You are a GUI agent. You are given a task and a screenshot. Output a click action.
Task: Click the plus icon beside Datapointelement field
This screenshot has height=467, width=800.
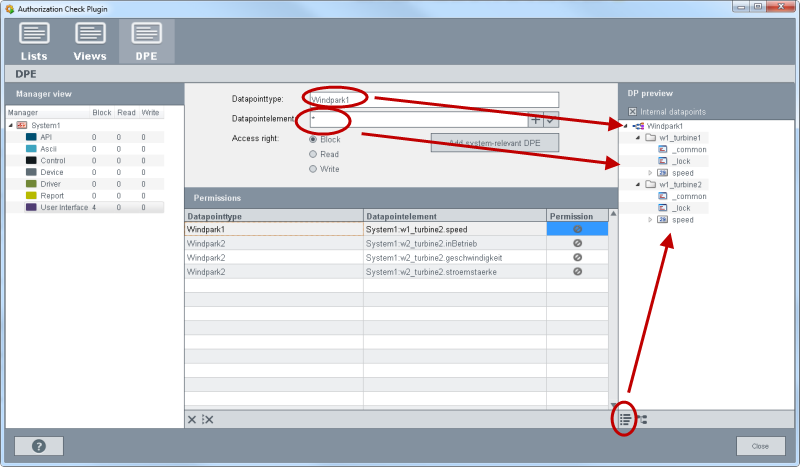tap(536, 120)
